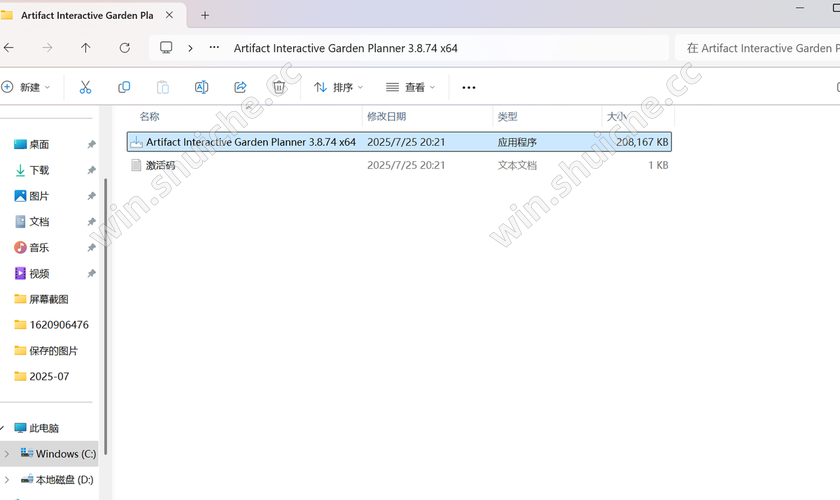The width and height of the screenshot is (840, 500).
Task: Click the search box in Artifact Interactive Garden
Action: coord(758,48)
